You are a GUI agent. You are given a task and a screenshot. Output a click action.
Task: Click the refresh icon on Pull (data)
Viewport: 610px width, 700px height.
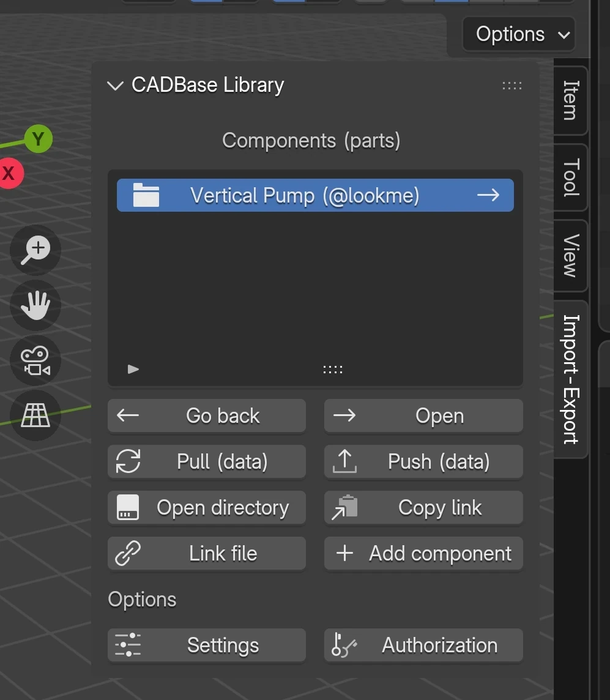128,462
